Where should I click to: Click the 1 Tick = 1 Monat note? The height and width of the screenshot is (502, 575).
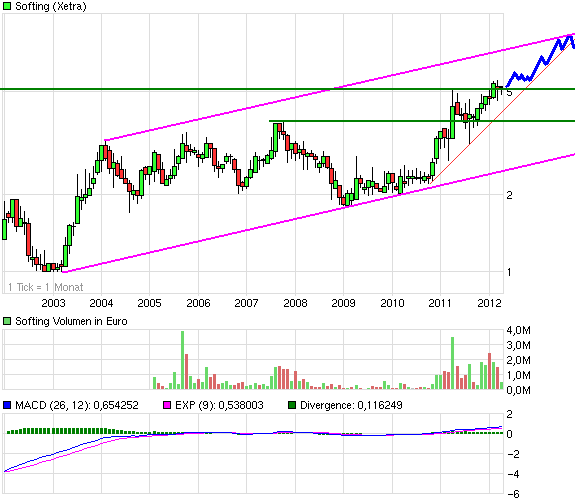click(45, 287)
